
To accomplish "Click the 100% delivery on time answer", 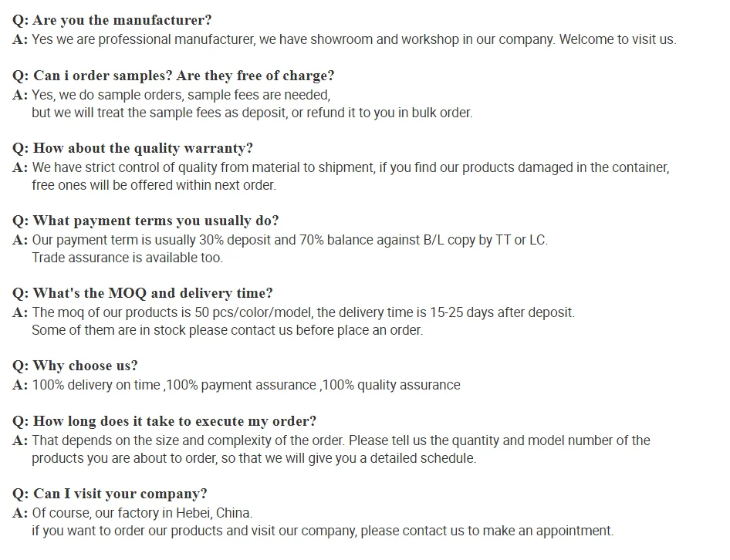I will [245, 385].
